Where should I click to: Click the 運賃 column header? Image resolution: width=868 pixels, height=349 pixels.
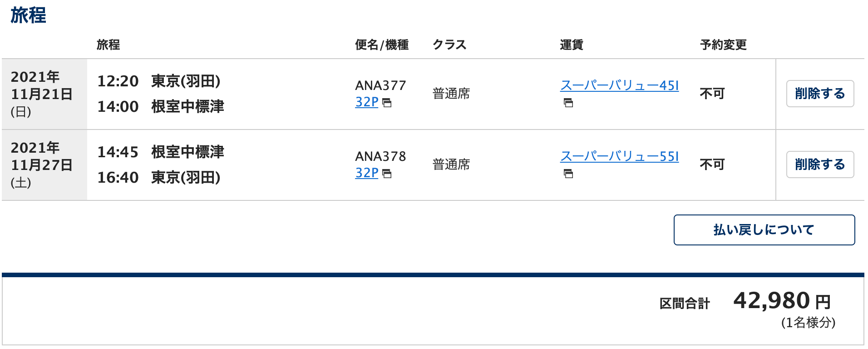[x=571, y=45]
